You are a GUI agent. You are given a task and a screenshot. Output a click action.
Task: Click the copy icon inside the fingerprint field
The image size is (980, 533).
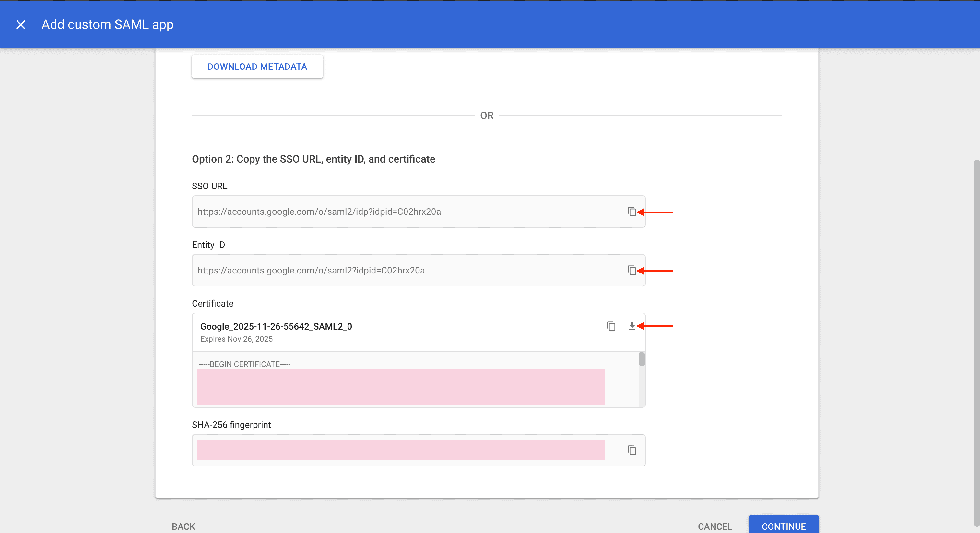632,450
